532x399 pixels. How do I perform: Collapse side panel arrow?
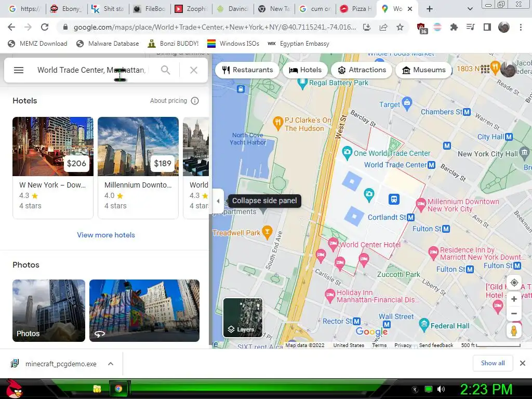click(218, 201)
